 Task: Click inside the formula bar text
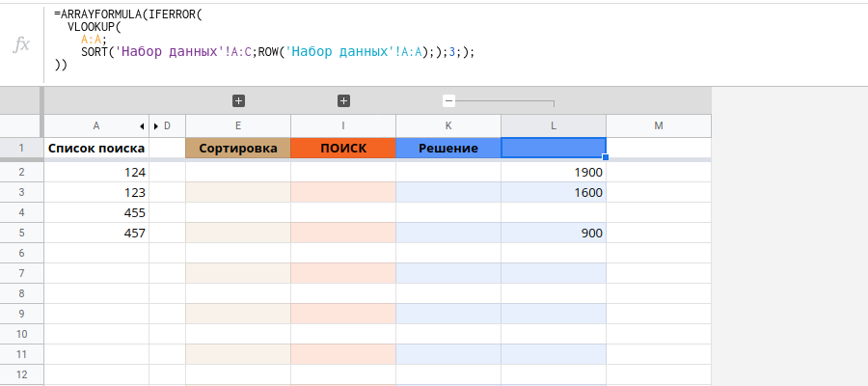click(x=264, y=40)
